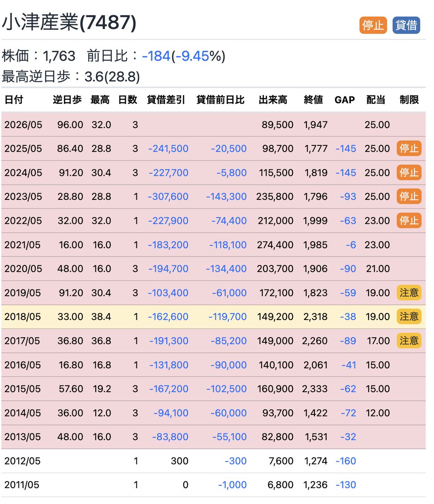434x504 pixels.
Task: Click the 2014/05 date cell
Action: [23, 413]
